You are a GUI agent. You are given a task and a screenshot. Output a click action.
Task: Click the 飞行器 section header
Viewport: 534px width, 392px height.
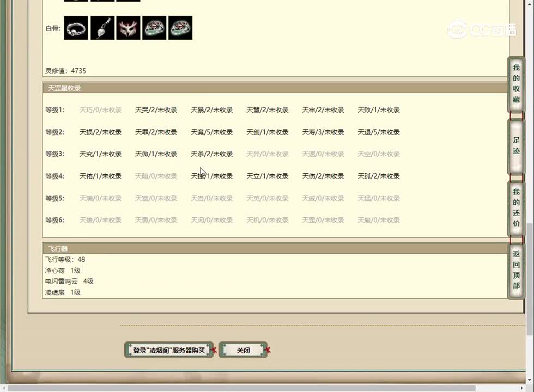[x=275, y=248]
